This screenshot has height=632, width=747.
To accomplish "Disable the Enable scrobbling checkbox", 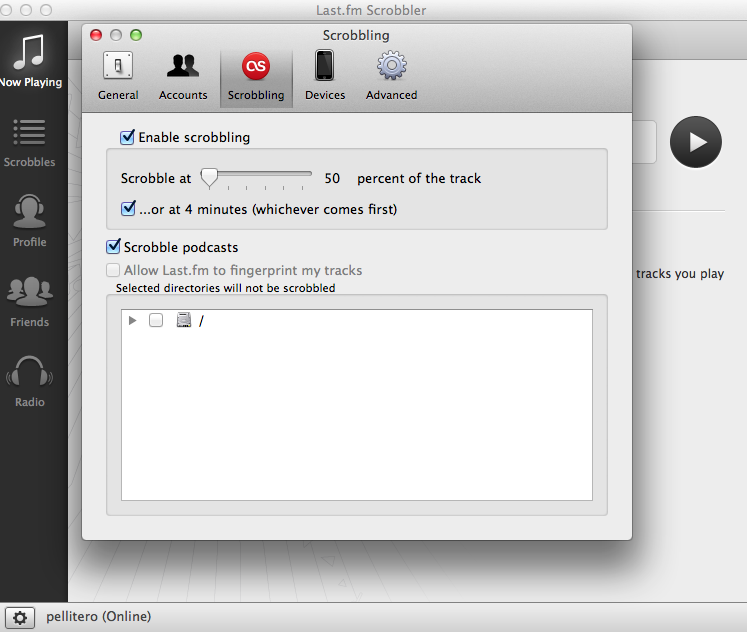I will 127,137.
